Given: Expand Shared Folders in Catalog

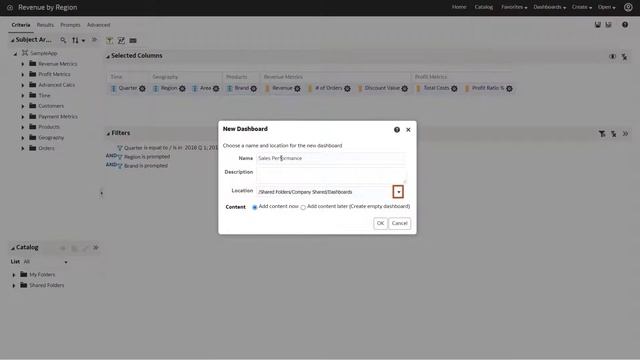Looking at the screenshot, I should click(x=14, y=286).
